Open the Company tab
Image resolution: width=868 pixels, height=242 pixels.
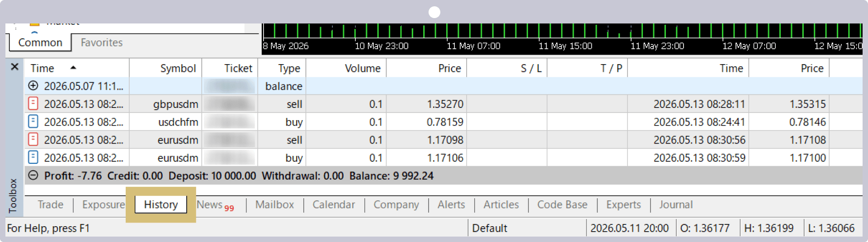(396, 205)
